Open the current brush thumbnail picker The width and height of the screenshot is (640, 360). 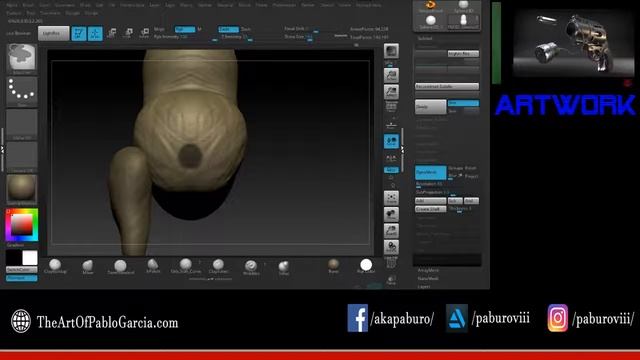[22, 58]
